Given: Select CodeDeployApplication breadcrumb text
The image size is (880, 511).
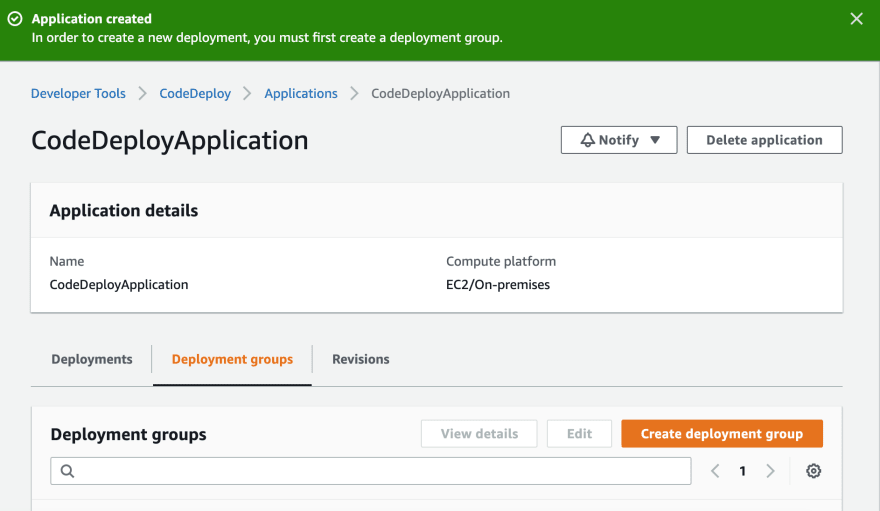Looking at the screenshot, I should click(x=441, y=94).
